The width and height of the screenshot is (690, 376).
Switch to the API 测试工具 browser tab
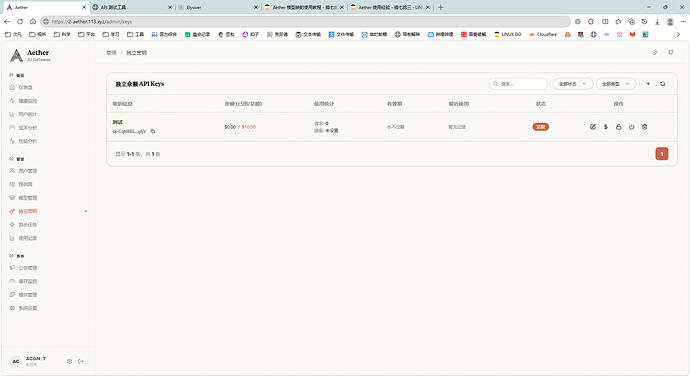[132, 7]
